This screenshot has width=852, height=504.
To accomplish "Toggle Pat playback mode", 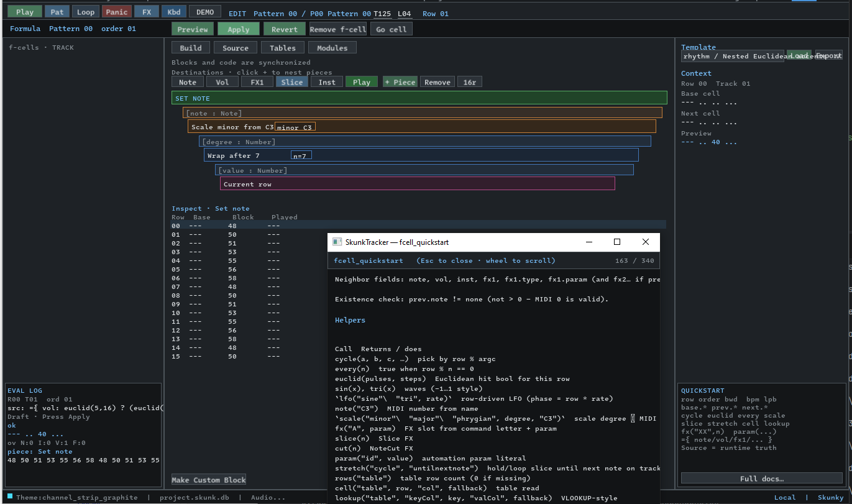I will click(57, 12).
